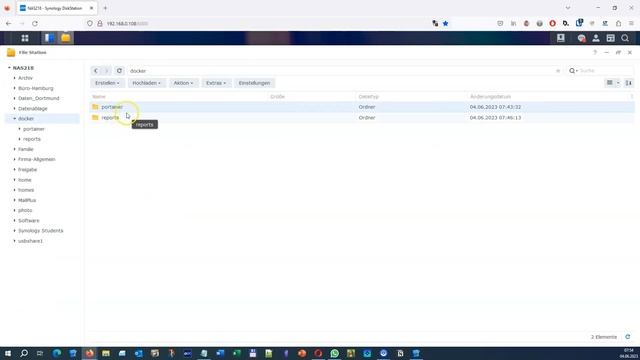Click the refresh icon beside 2 Elemente
The width and height of the screenshot is (640, 360).
(628, 337)
